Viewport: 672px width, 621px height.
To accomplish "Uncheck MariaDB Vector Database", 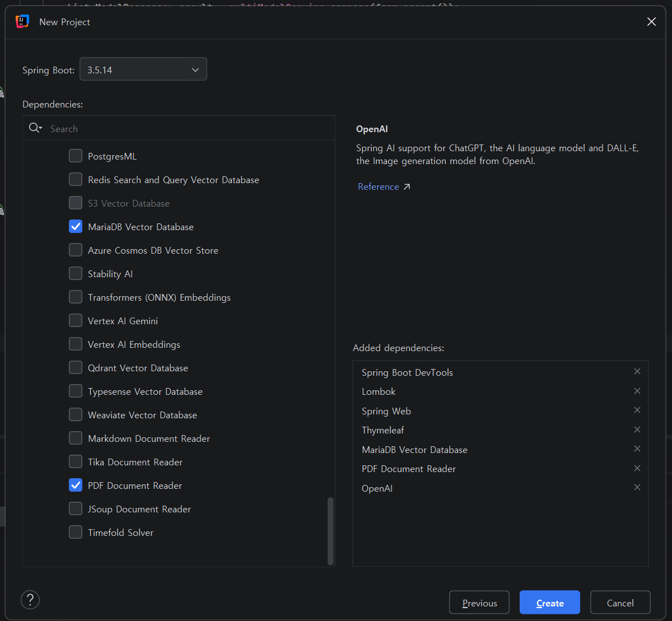I will tap(76, 227).
